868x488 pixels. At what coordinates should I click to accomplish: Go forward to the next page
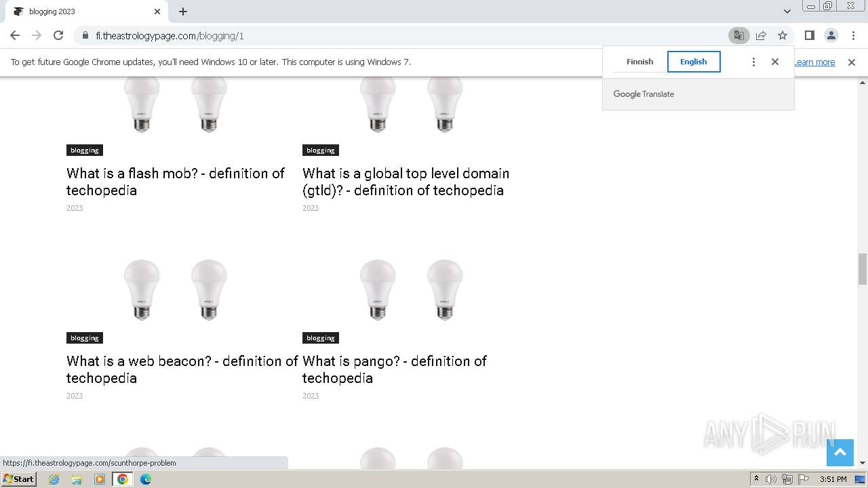37,35
